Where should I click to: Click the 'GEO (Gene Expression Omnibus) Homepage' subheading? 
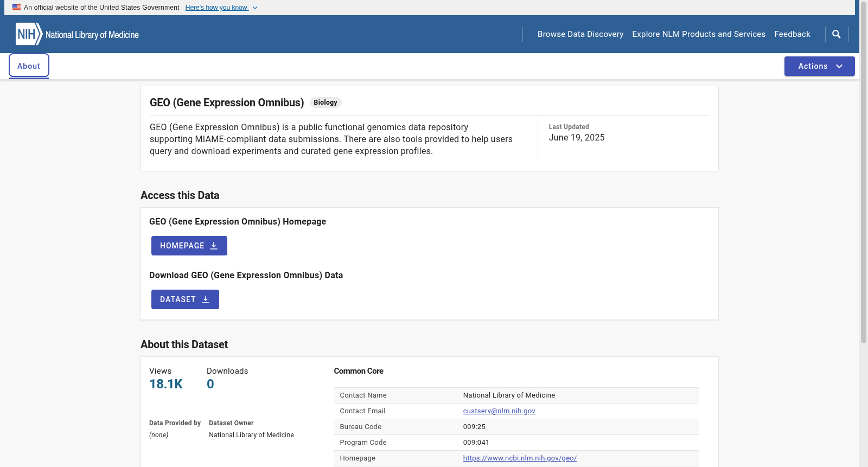pos(238,222)
